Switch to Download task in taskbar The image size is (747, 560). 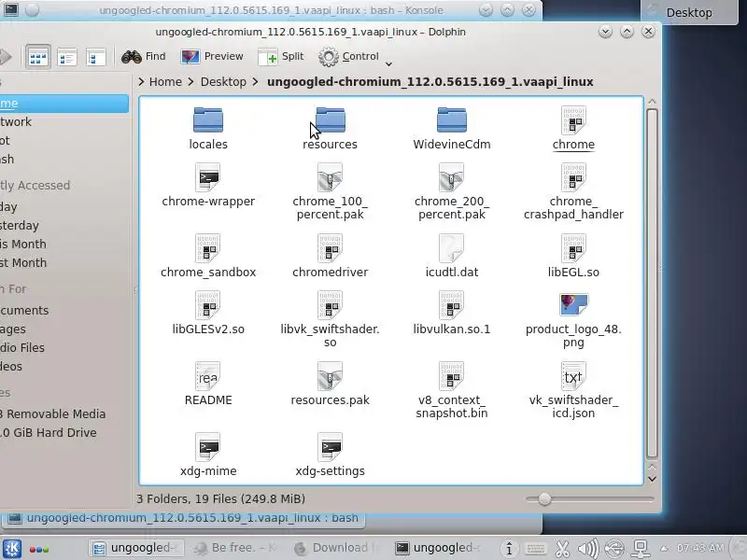[x=337, y=548]
